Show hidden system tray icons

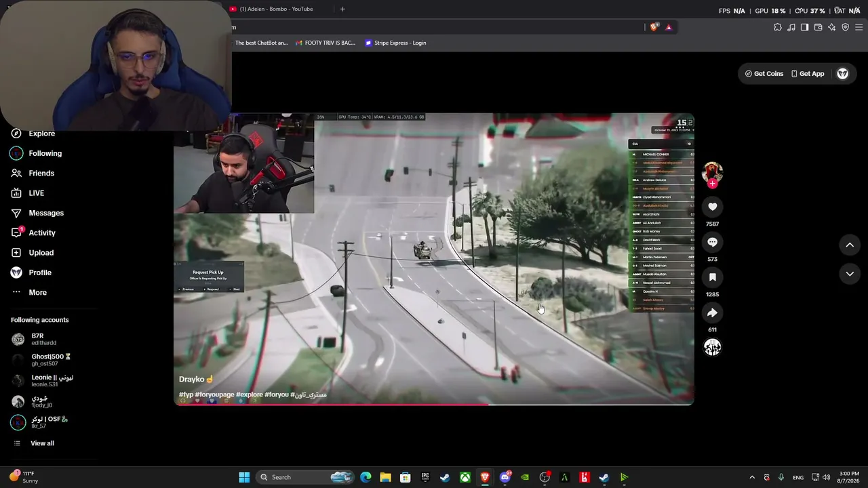click(752, 477)
